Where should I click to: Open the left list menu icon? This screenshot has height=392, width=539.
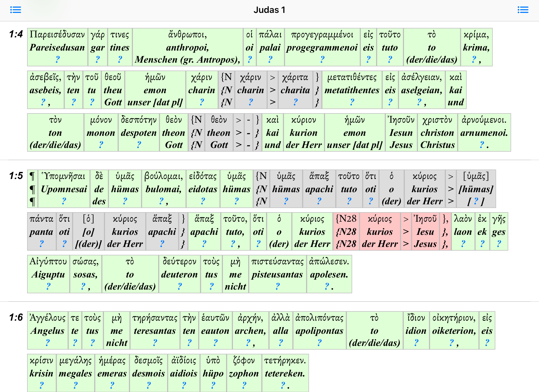(x=16, y=10)
